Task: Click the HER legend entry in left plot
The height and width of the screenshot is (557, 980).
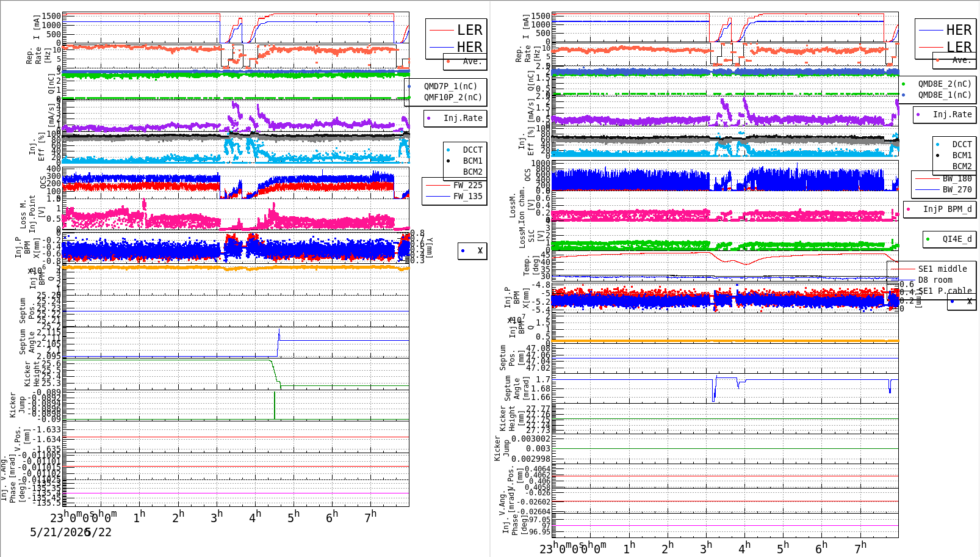Action: click(469, 47)
